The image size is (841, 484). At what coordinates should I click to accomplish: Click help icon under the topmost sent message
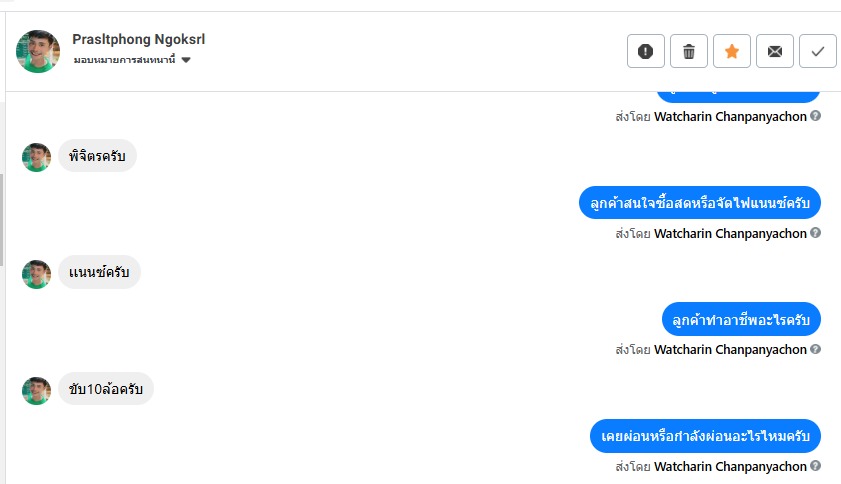[x=816, y=116]
